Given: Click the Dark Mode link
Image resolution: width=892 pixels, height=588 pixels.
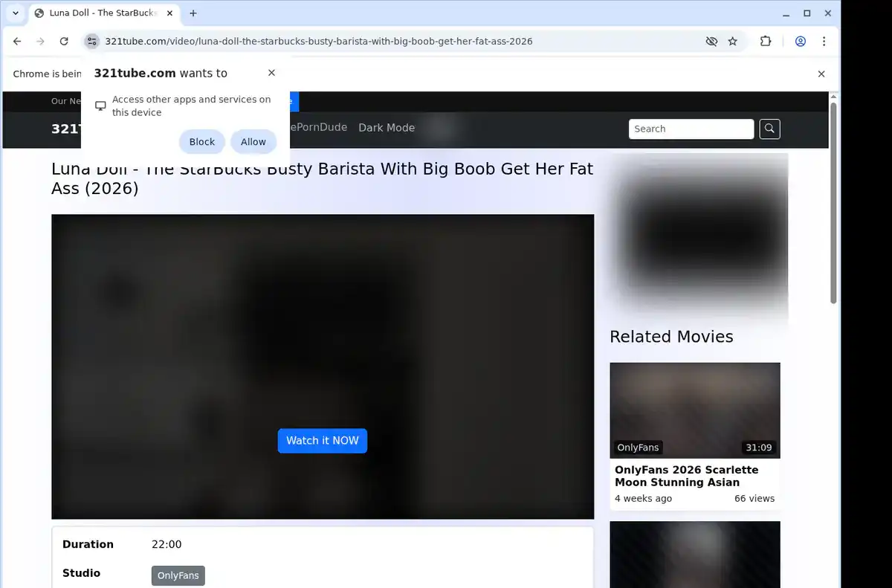Looking at the screenshot, I should pos(387,128).
